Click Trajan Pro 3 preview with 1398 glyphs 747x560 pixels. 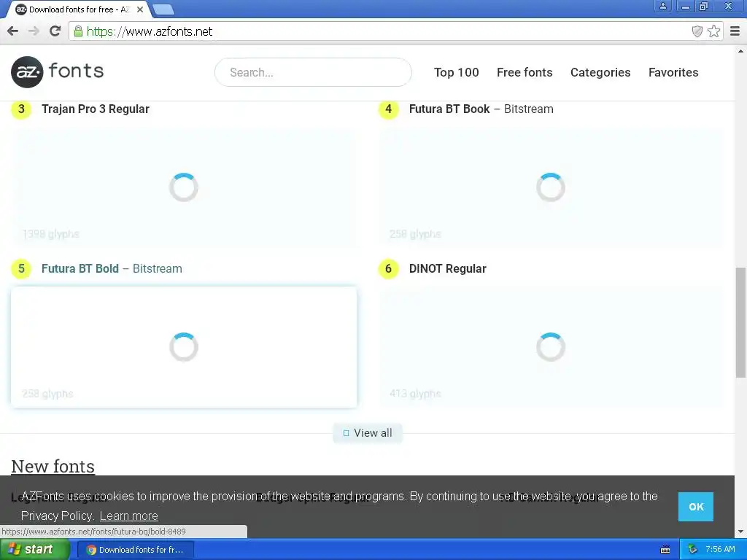pos(183,187)
